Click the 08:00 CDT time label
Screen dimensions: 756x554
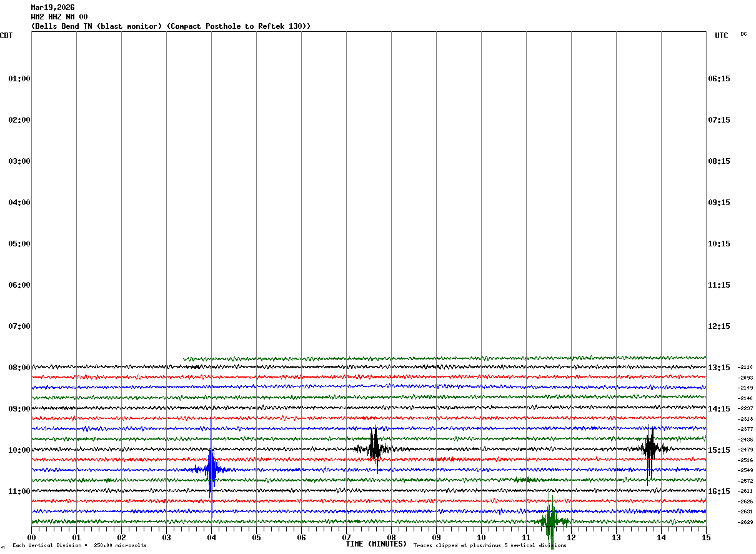19,368
